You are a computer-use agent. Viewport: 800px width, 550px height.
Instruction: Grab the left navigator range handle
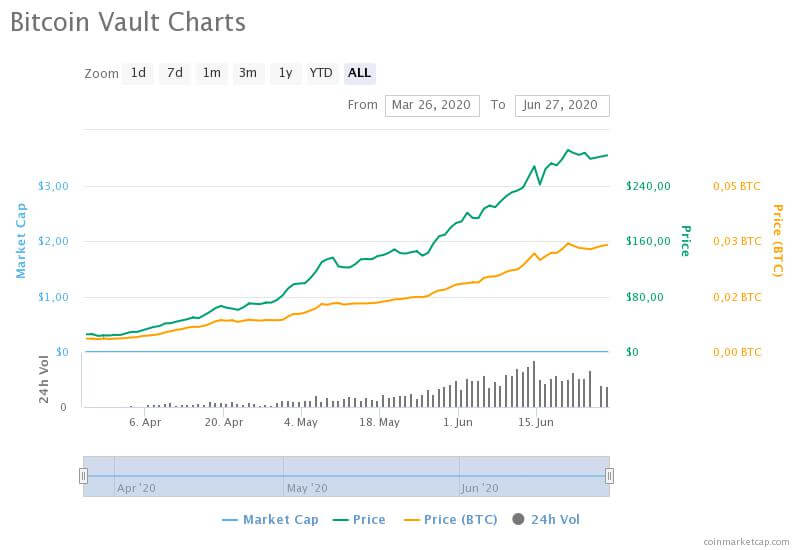(83, 476)
